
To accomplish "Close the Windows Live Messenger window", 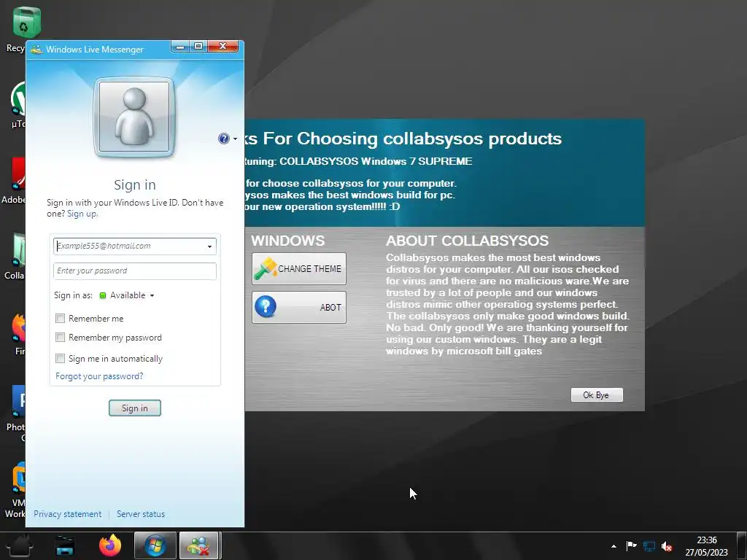I will (x=222, y=46).
